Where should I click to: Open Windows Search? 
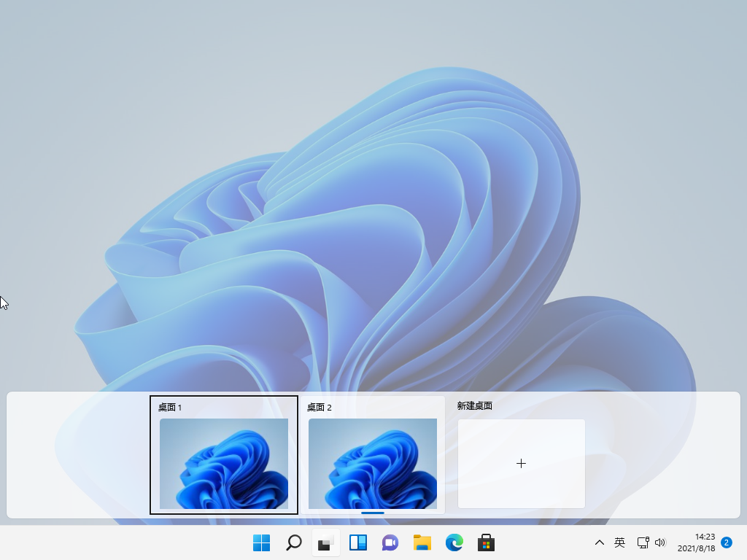point(293,542)
